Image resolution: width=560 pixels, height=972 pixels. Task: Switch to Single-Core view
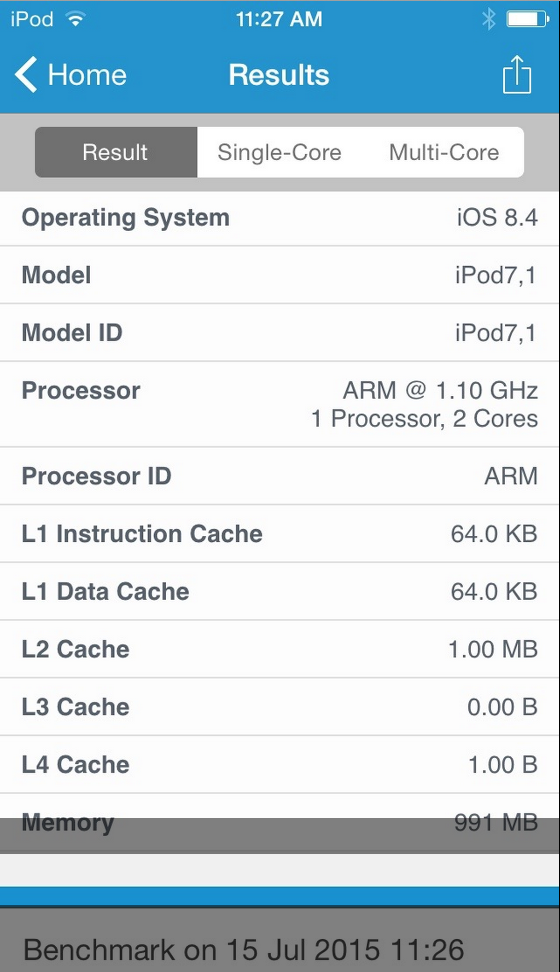[x=279, y=152]
